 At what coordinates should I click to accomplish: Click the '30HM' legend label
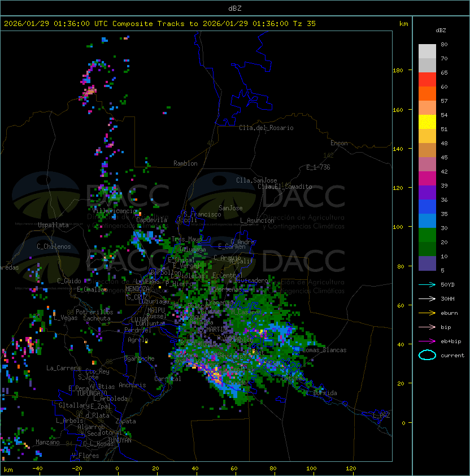point(447,298)
